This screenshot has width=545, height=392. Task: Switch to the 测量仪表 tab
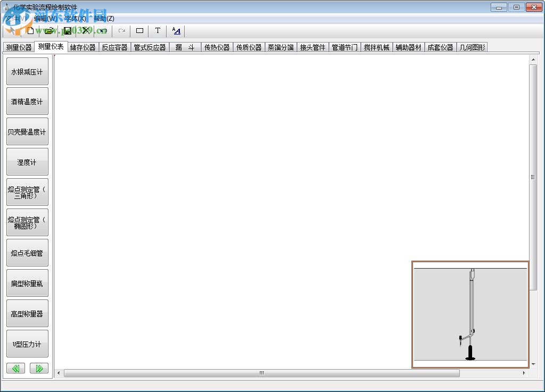(51, 46)
